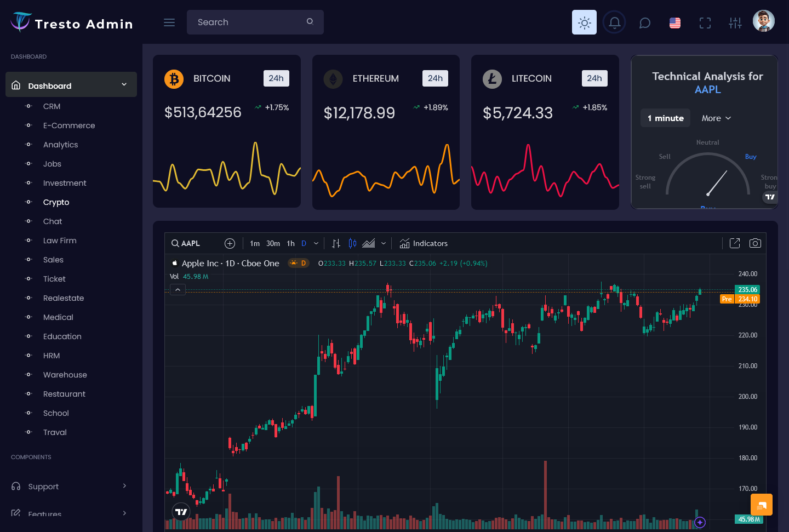The image size is (789, 532).
Task: Select Investment in sidebar
Action: click(x=65, y=183)
